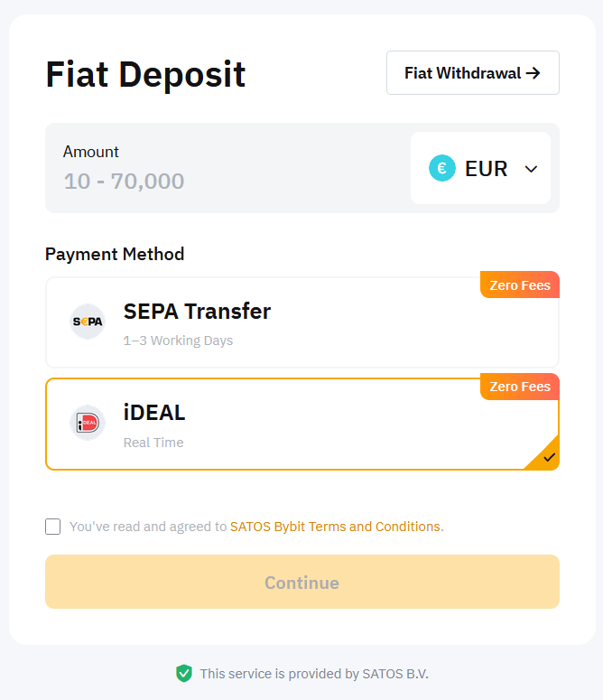Click the arrow icon on Fiat Withdrawal
The height and width of the screenshot is (700, 603).
point(533,73)
